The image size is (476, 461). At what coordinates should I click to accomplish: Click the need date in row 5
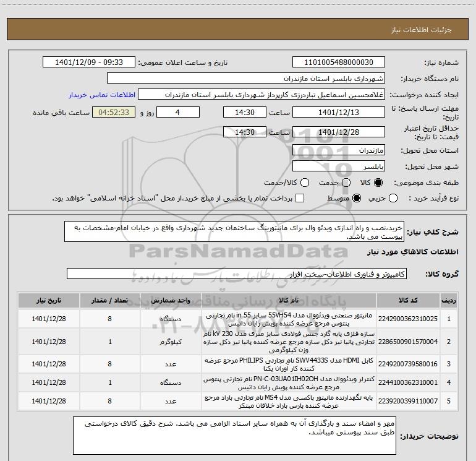[49, 401]
